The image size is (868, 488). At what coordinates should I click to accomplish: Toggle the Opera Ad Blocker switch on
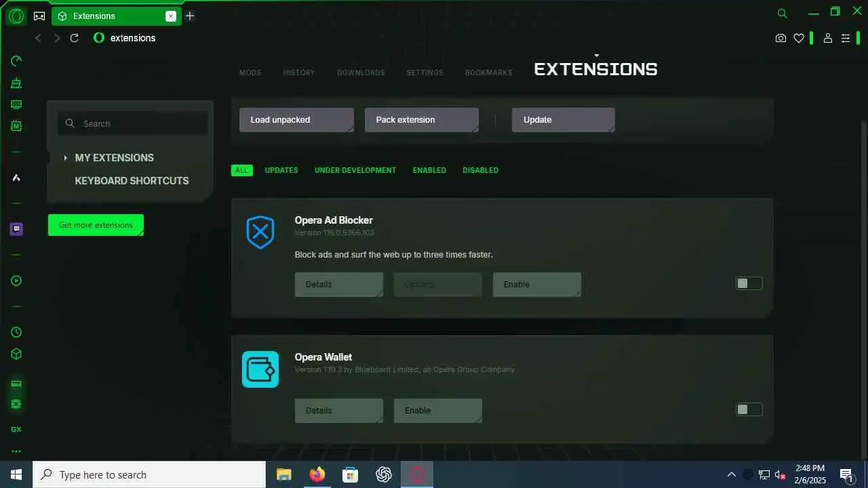coord(749,283)
